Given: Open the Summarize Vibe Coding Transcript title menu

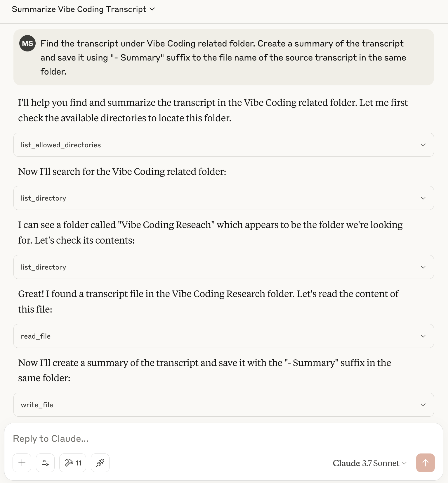Looking at the screenshot, I should [x=83, y=9].
